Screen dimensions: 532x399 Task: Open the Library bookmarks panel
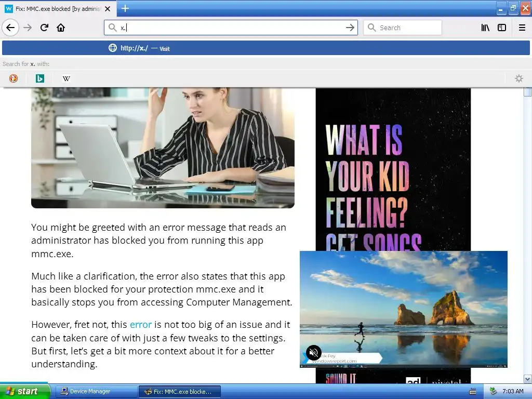click(x=485, y=28)
